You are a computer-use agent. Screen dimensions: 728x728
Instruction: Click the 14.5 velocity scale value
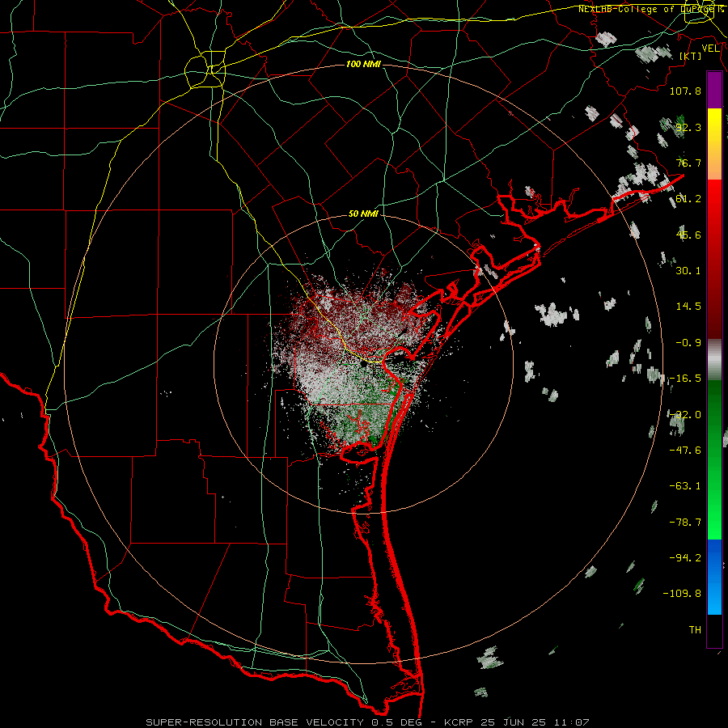click(x=688, y=307)
